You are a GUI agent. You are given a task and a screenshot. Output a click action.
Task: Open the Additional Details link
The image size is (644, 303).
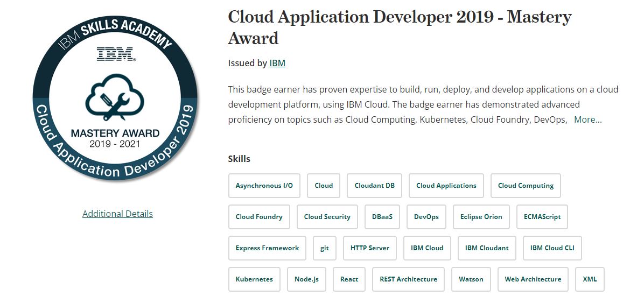coord(117,214)
